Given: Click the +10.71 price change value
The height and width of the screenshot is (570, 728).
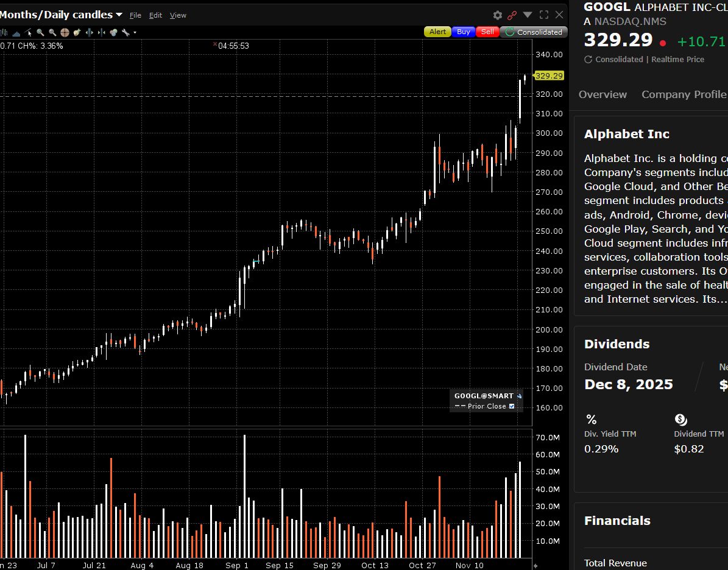Looking at the screenshot, I should click(x=701, y=41).
